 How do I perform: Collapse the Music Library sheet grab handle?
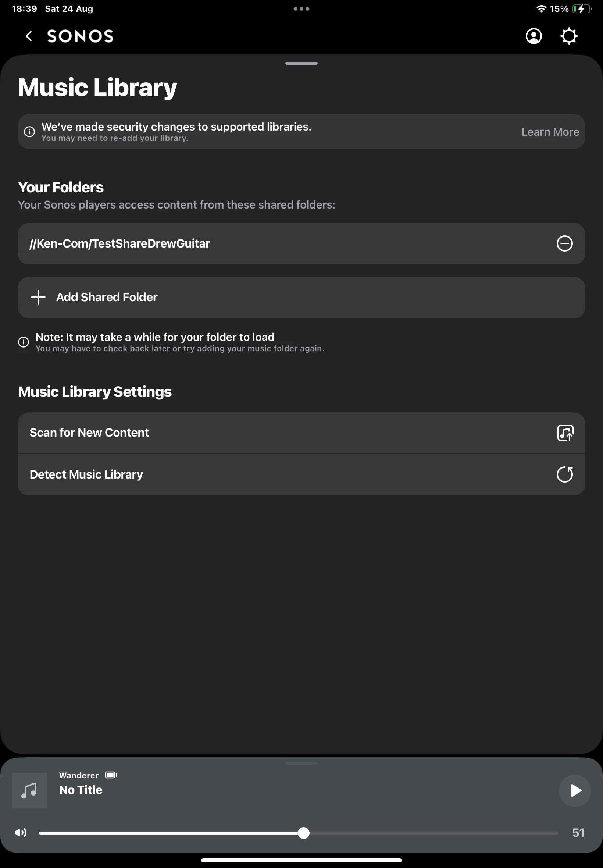[301, 64]
